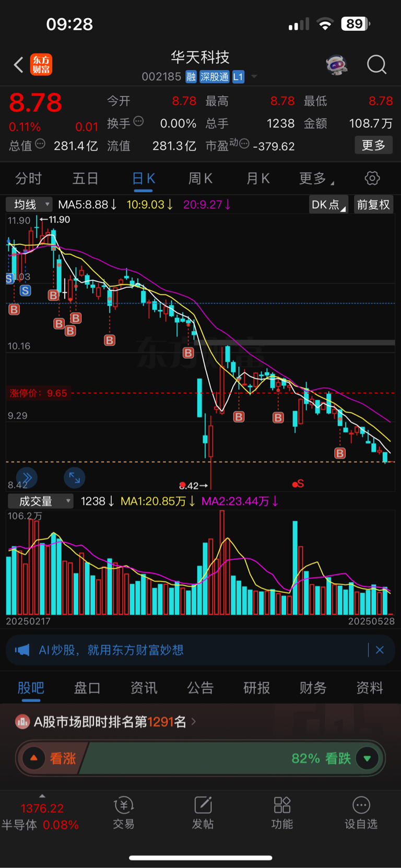Image resolution: width=401 pixels, height=868 pixels.
Task: Switch to 分时 chart tab
Action: tap(29, 179)
